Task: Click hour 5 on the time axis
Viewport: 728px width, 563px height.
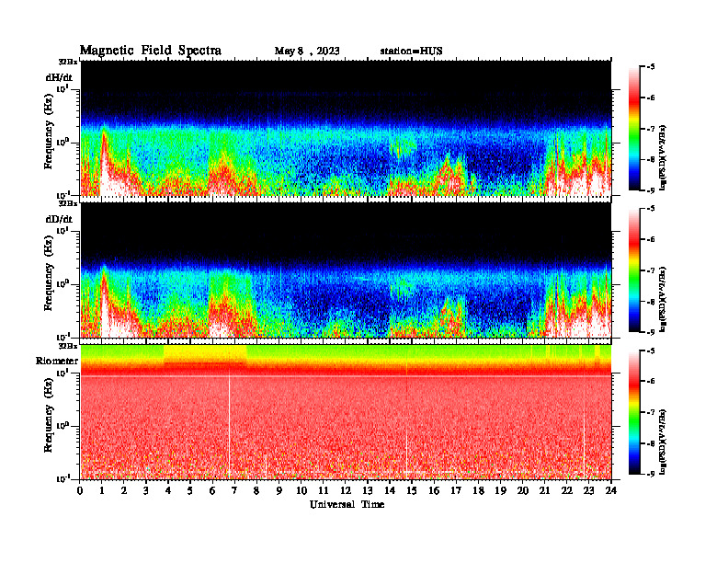Action: tap(190, 490)
